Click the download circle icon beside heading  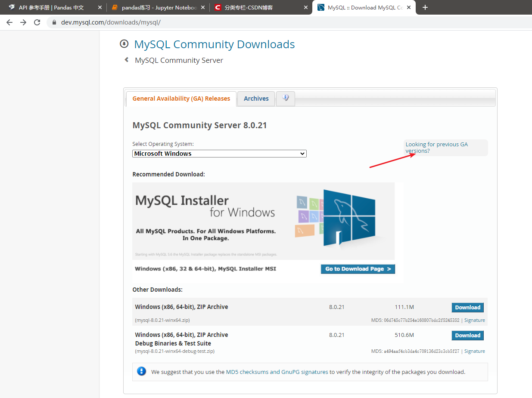coord(124,44)
